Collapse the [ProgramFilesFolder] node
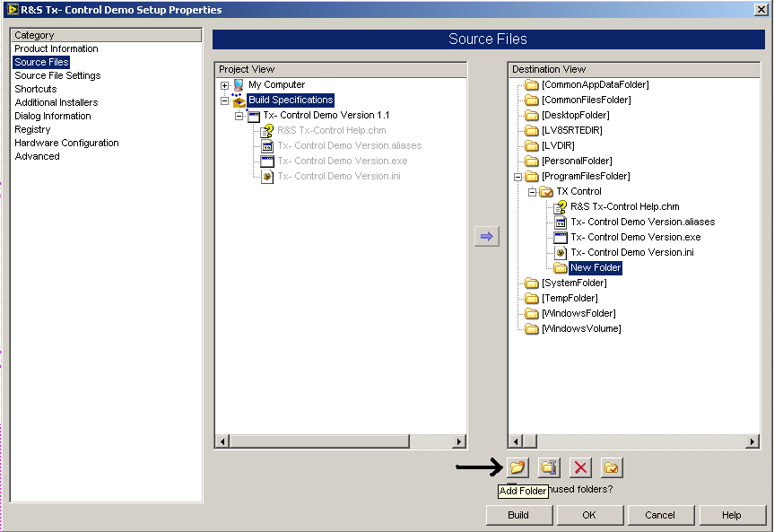The height and width of the screenshot is (532, 774). [x=517, y=177]
